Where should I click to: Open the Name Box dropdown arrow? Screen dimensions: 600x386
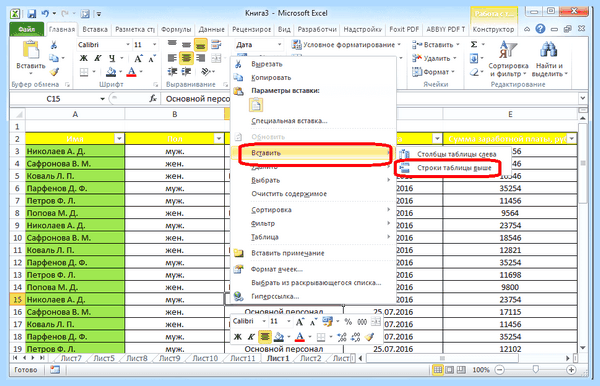tap(102, 99)
